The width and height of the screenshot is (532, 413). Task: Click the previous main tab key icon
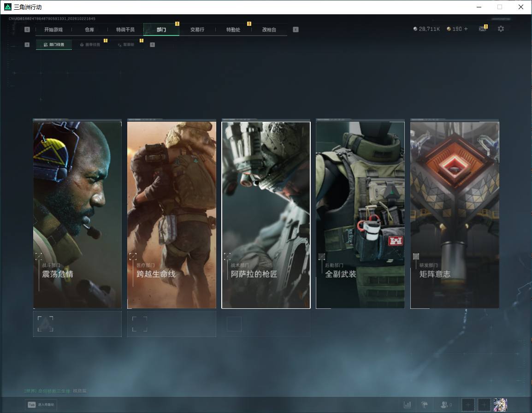coord(27,29)
